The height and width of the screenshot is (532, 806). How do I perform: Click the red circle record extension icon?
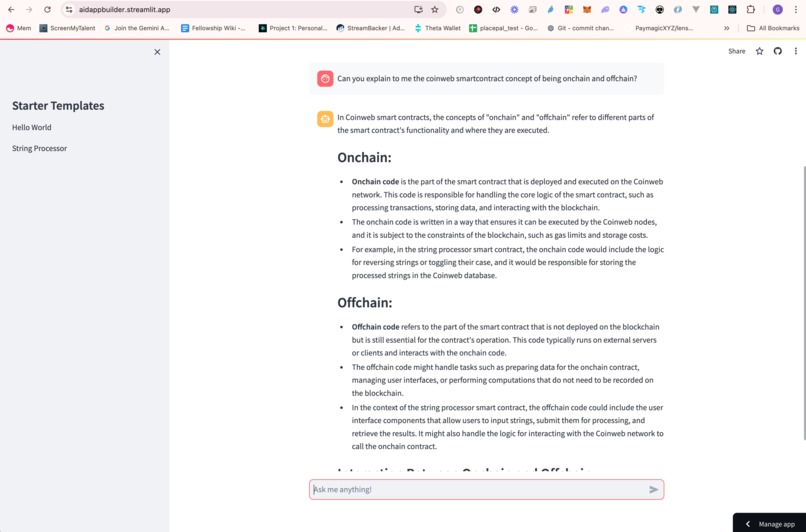coord(478,9)
